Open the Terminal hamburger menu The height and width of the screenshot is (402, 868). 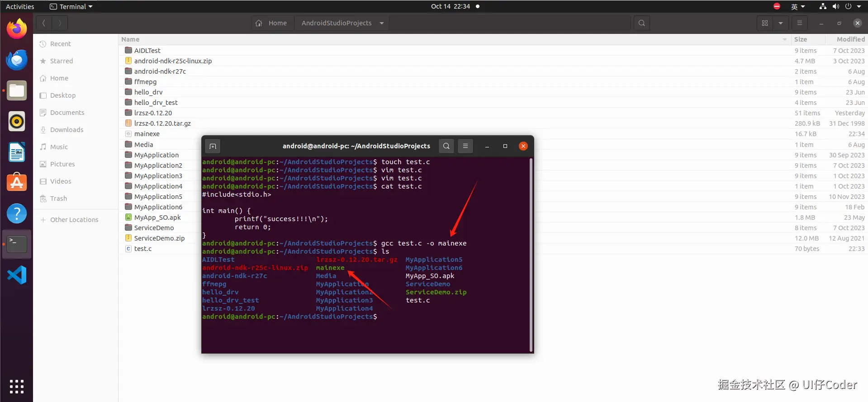465,146
